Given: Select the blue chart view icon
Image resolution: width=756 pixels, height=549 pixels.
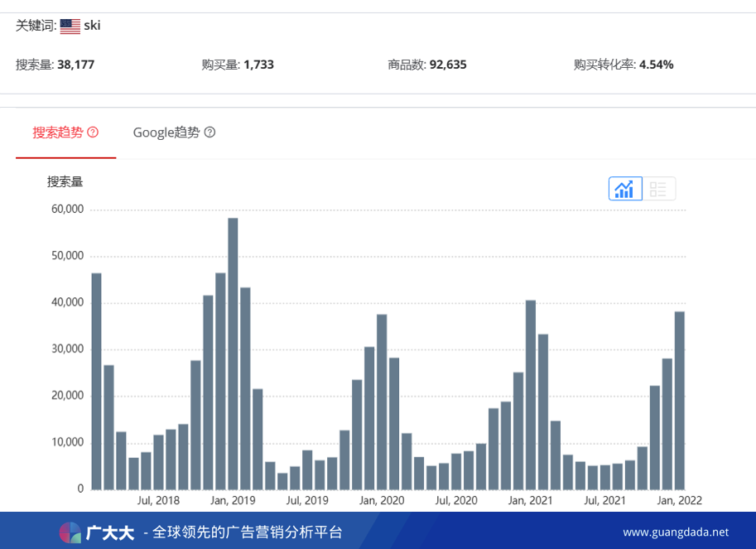Looking at the screenshot, I should click(x=625, y=189).
